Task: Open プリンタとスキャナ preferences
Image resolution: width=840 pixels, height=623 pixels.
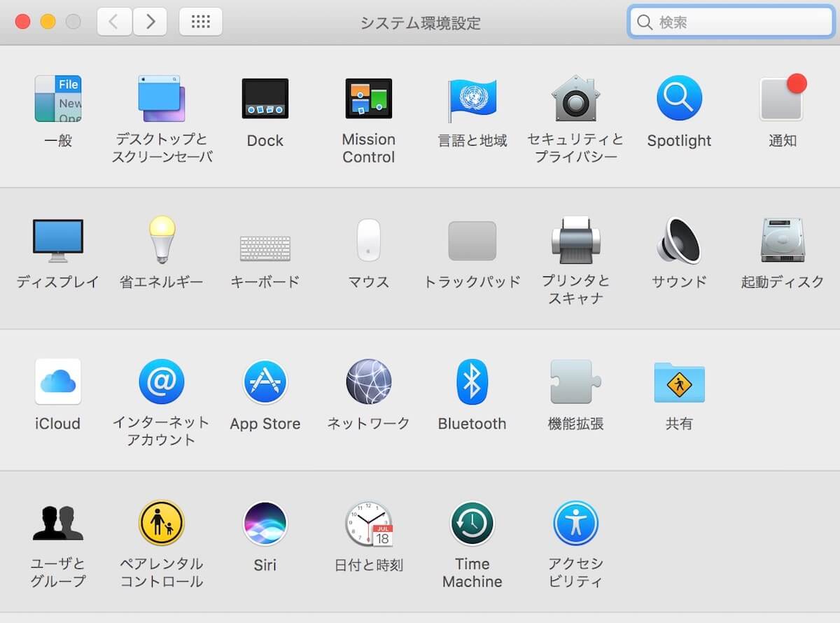Action: click(575, 240)
